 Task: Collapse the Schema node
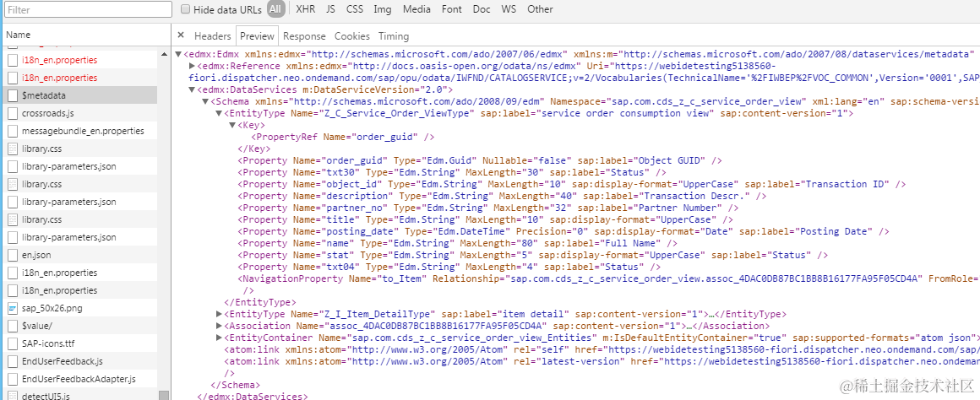click(x=205, y=101)
